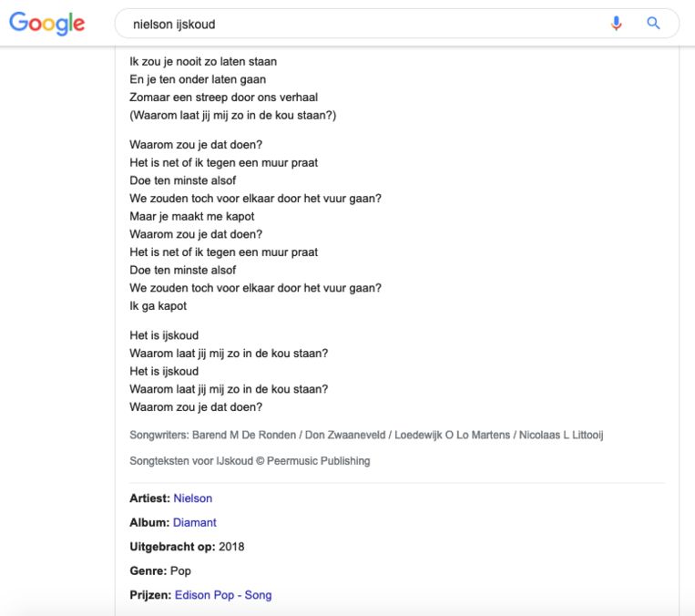Viewport: 695px width, 616px height.
Task: Click lyric line 'En je ten onder laten gaan'
Action: 198,80
